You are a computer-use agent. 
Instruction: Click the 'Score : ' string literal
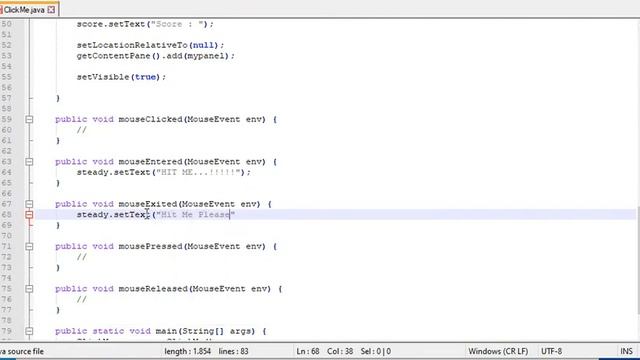pos(177,24)
